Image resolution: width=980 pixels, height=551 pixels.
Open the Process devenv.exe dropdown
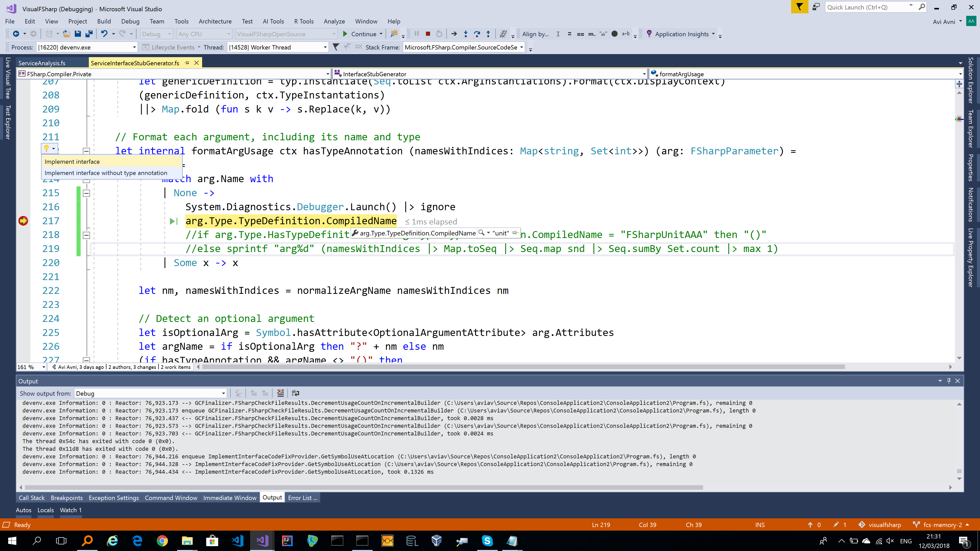(134, 47)
